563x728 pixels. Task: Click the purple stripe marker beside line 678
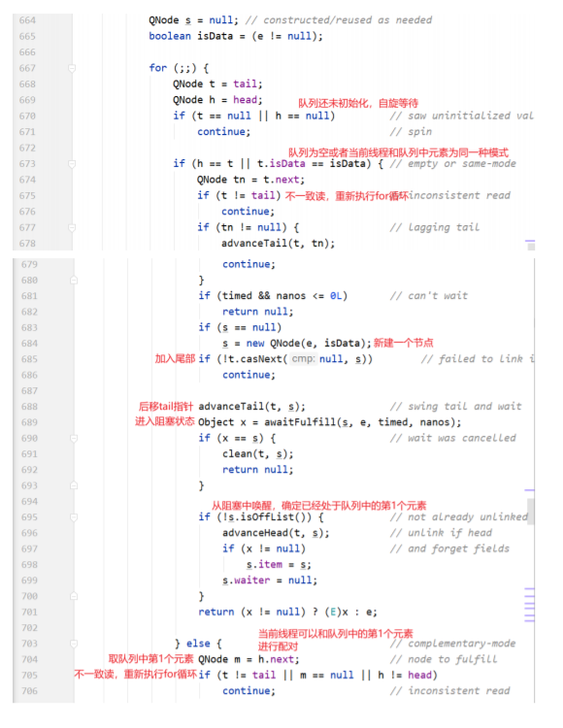pos(530,241)
